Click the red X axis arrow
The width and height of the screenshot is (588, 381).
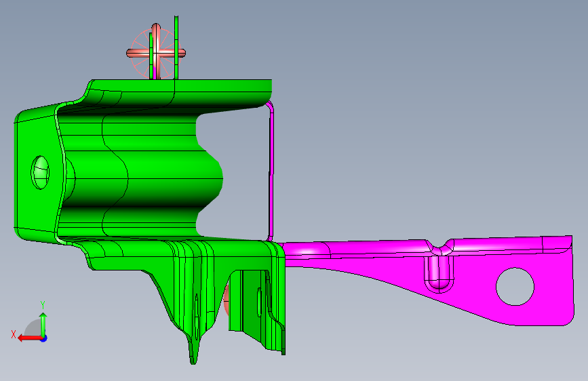[30, 338]
